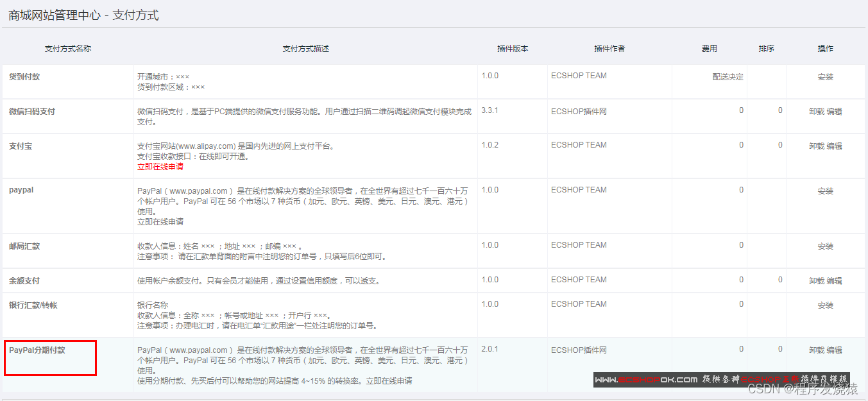Click 编辑 for 余额支付
The height and width of the screenshot is (401, 868).
point(833,280)
